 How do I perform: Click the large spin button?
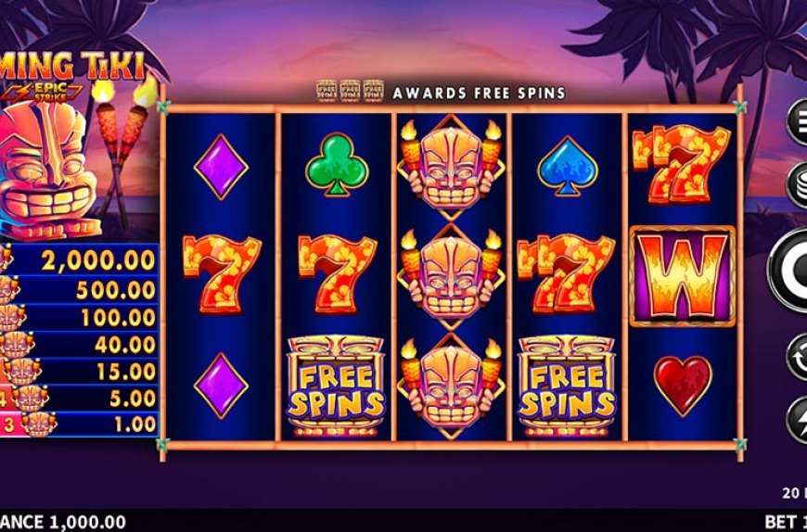coord(788,271)
